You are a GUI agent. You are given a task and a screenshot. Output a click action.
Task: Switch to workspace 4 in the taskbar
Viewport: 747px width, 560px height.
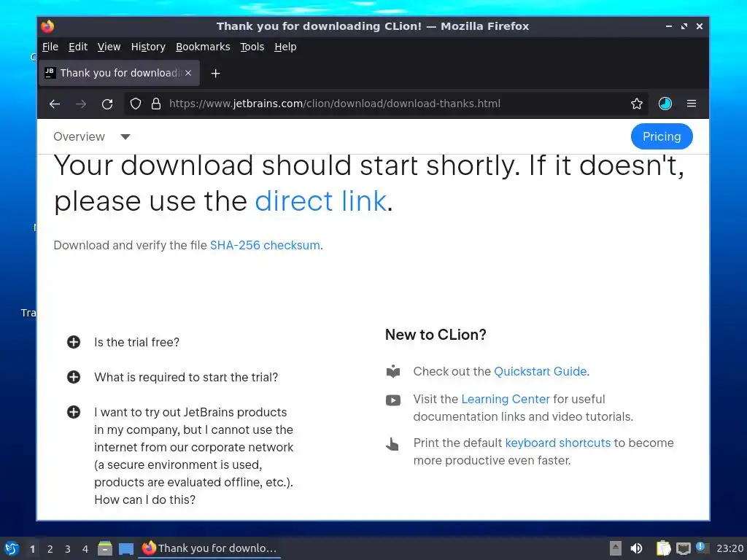[85, 549]
